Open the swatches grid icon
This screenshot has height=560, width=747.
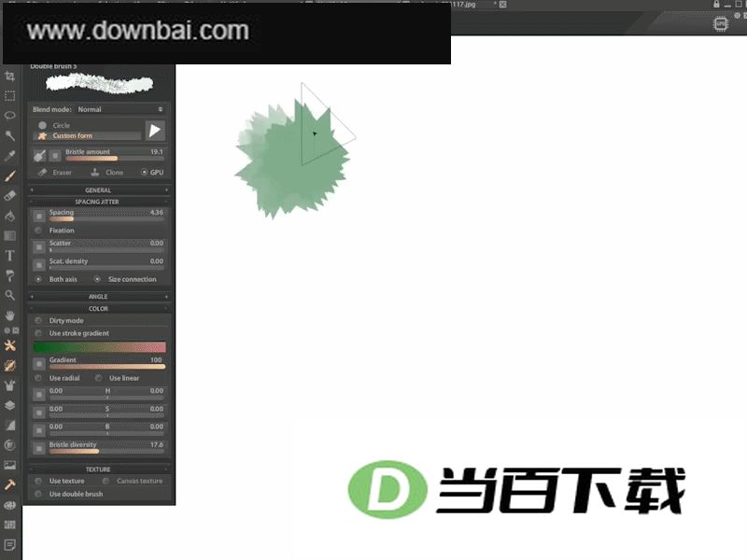(x=9, y=525)
